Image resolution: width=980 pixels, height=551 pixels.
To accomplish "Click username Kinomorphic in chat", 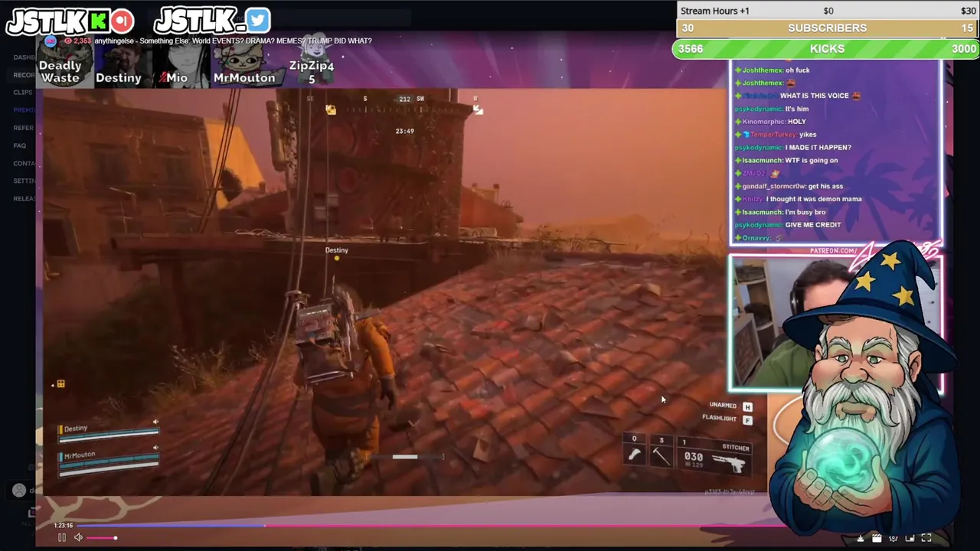I will pos(763,122).
